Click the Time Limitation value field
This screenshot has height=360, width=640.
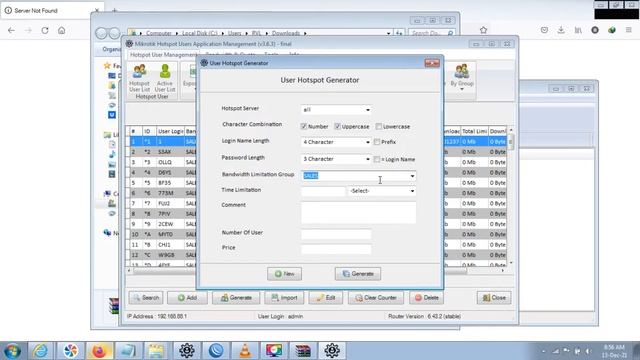pos(323,191)
